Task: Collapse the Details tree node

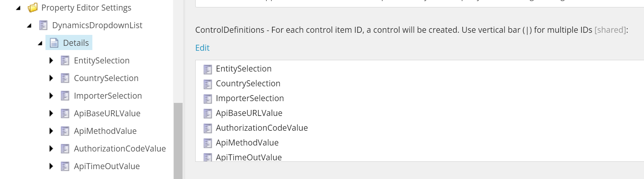Action: [x=40, y=43]
